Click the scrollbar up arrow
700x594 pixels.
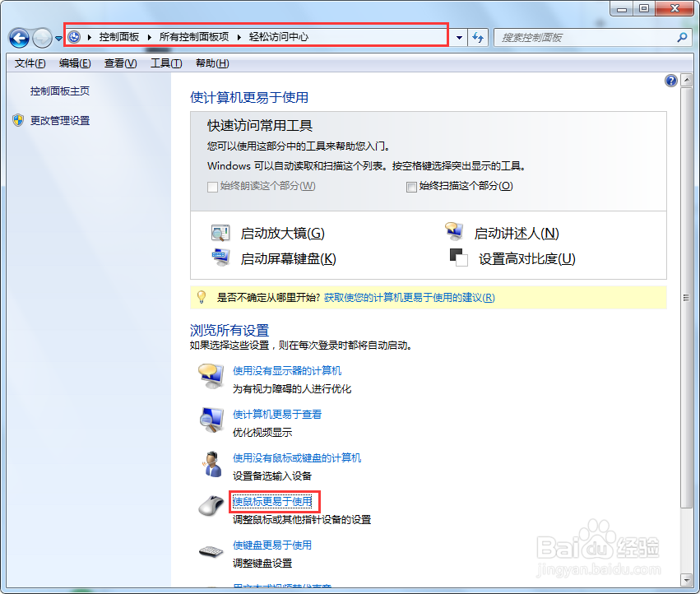point(687,81)
